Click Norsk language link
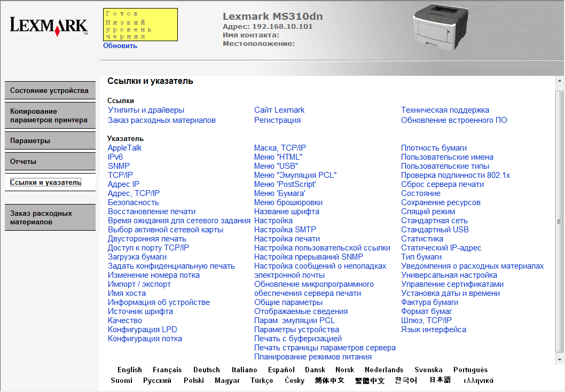Image resolution: width=565 pixels, height=392 pixels. (345, 370)
